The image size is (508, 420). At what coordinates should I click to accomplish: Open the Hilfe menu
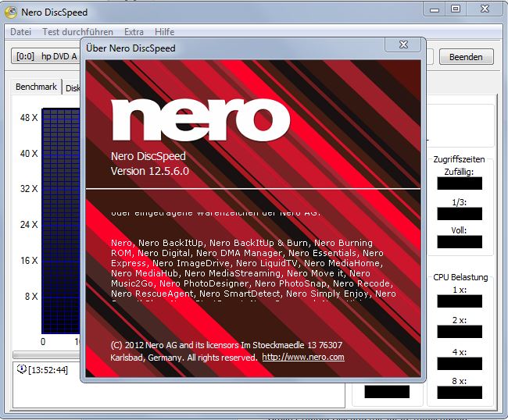tap(165, 32)
